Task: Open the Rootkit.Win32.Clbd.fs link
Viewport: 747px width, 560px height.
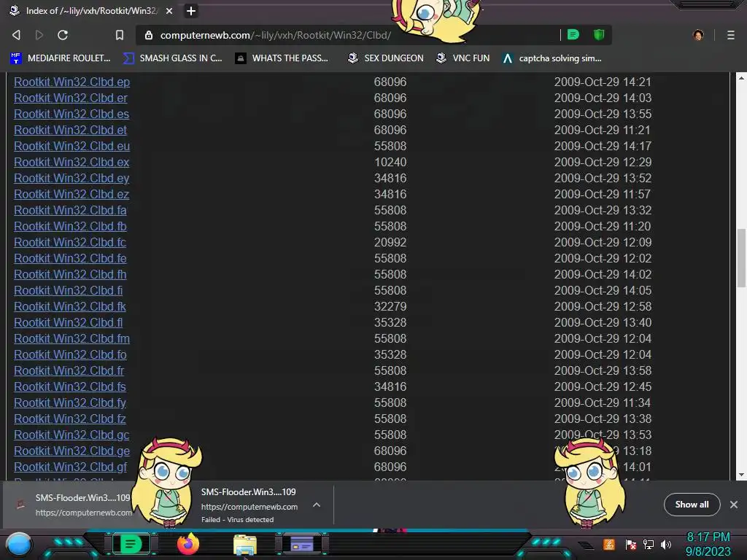Action: (x=70, y=386)
